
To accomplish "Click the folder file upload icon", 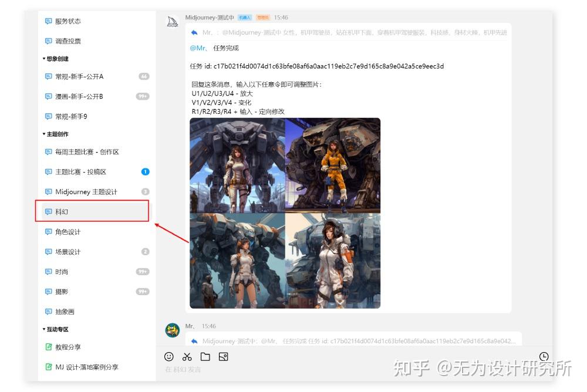I will [205, 357].
